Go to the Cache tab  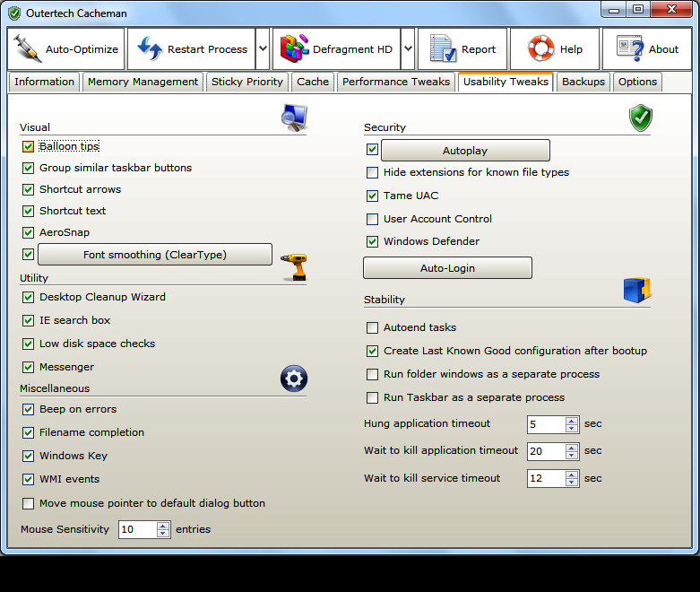point(313,82)
